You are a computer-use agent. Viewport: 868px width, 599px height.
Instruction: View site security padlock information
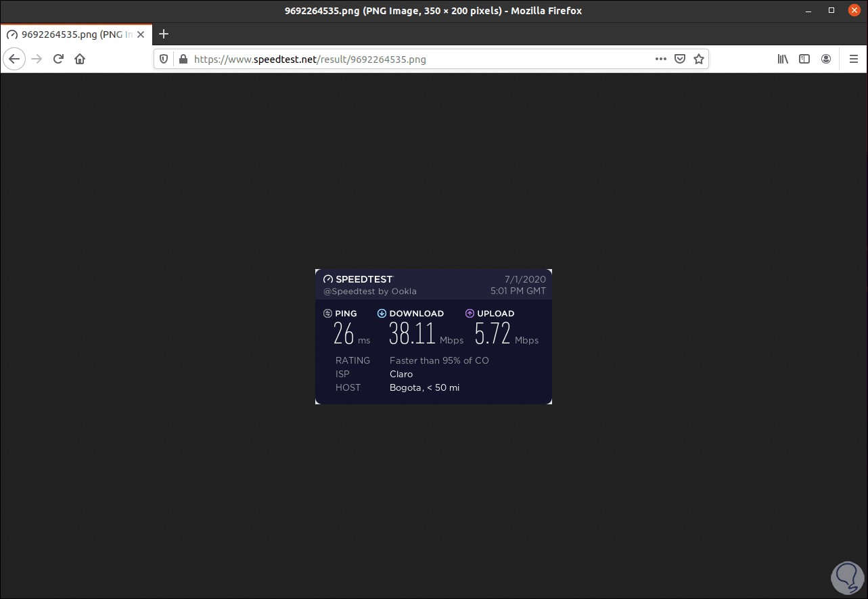coord(182,59)
